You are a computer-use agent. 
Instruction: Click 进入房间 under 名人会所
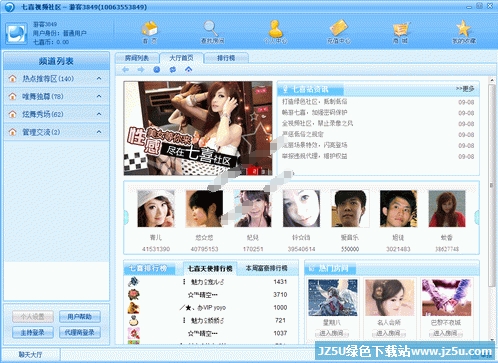389,333
